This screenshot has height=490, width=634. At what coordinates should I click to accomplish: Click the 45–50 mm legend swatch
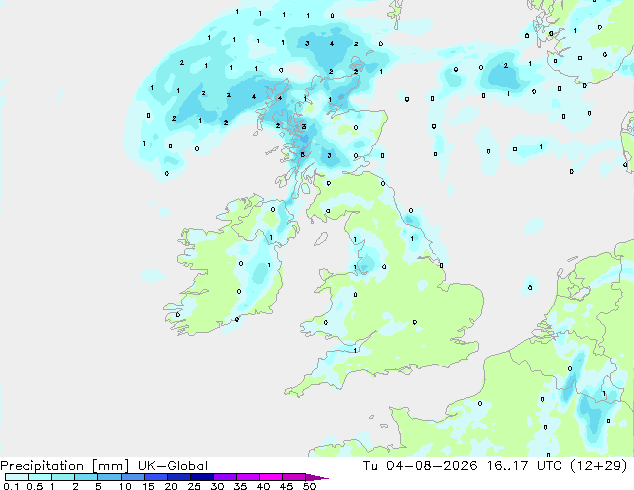coord(294,477)
